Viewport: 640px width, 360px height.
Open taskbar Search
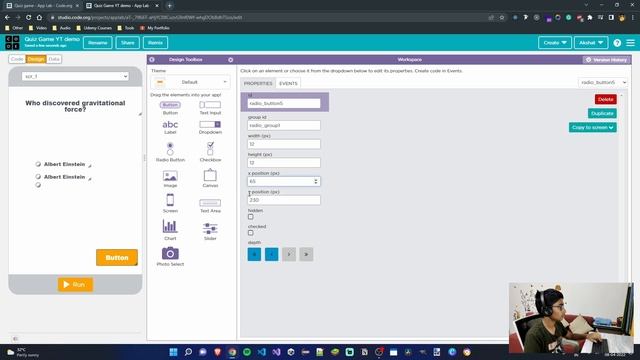188,352
